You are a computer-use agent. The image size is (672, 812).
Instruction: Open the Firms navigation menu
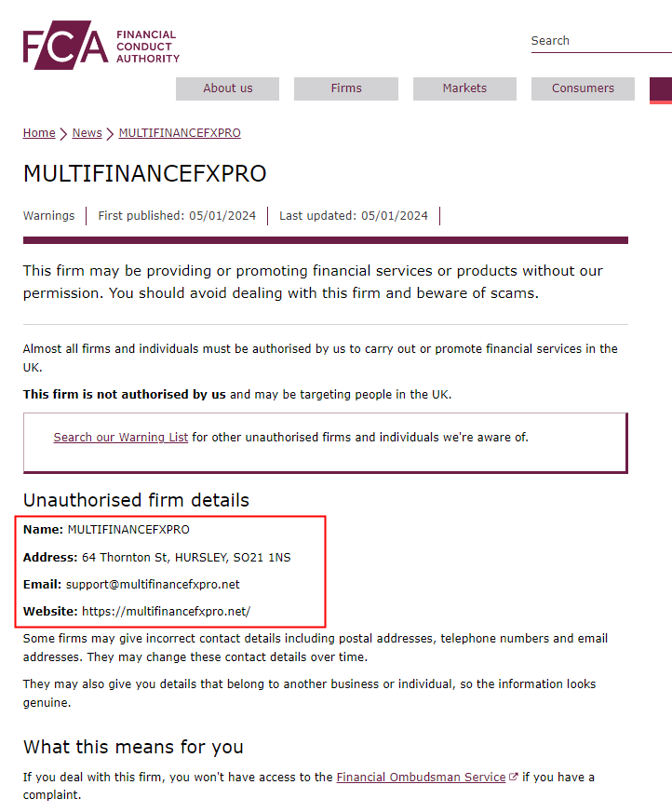coord(346,88)
